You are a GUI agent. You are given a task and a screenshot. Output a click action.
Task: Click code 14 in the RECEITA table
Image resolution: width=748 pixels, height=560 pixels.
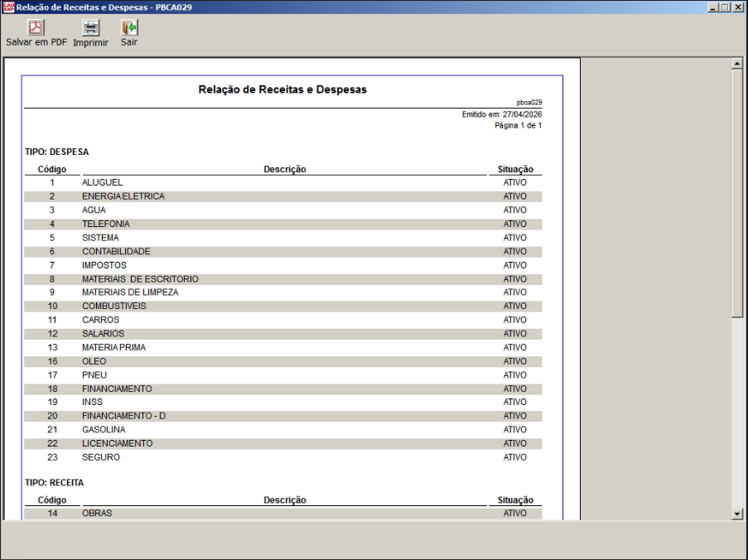[52, 514]
